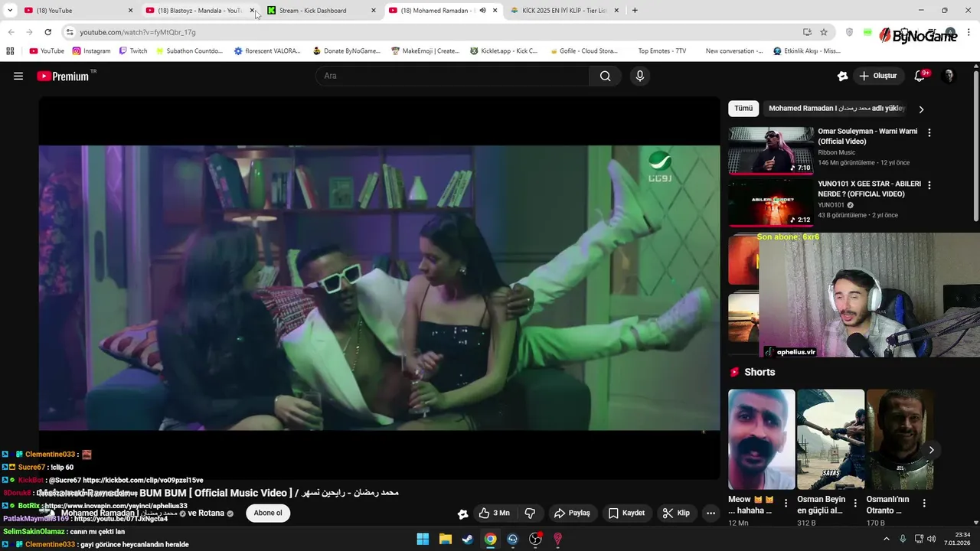This screenshot has width=980, height=551.
Task: Save the video with Kaydet
Action: pos(626,513)
